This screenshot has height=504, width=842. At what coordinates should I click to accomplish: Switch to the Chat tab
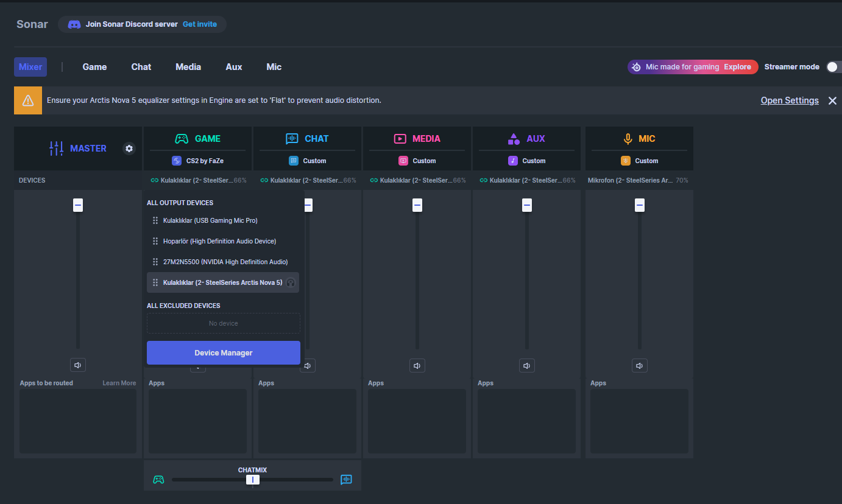coord(141,67)
